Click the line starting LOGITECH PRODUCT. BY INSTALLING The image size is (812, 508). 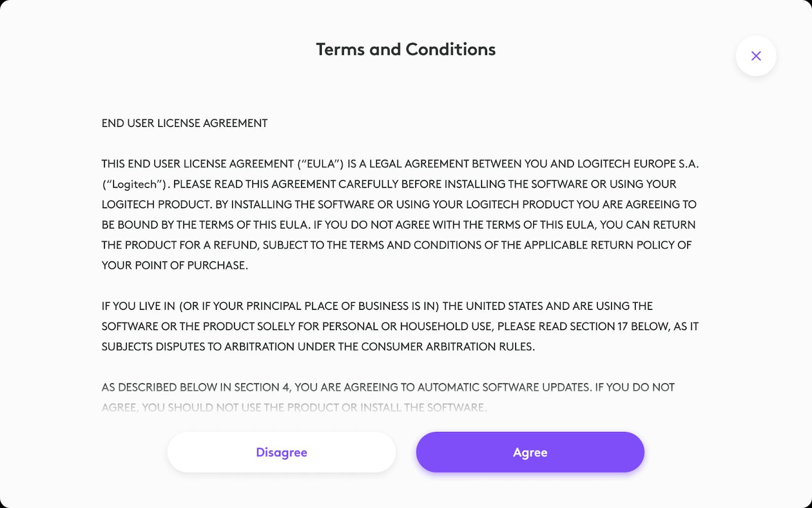coord(398,205)
